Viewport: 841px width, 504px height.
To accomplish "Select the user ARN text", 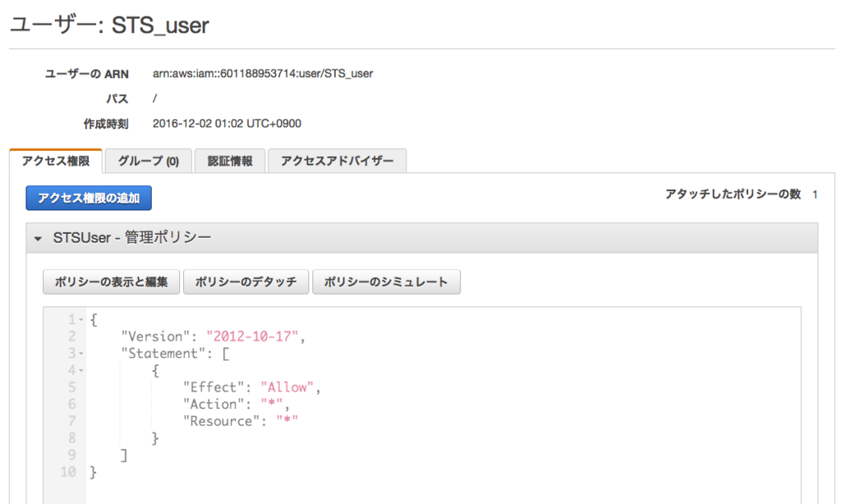I will click(x=263, y=73).
